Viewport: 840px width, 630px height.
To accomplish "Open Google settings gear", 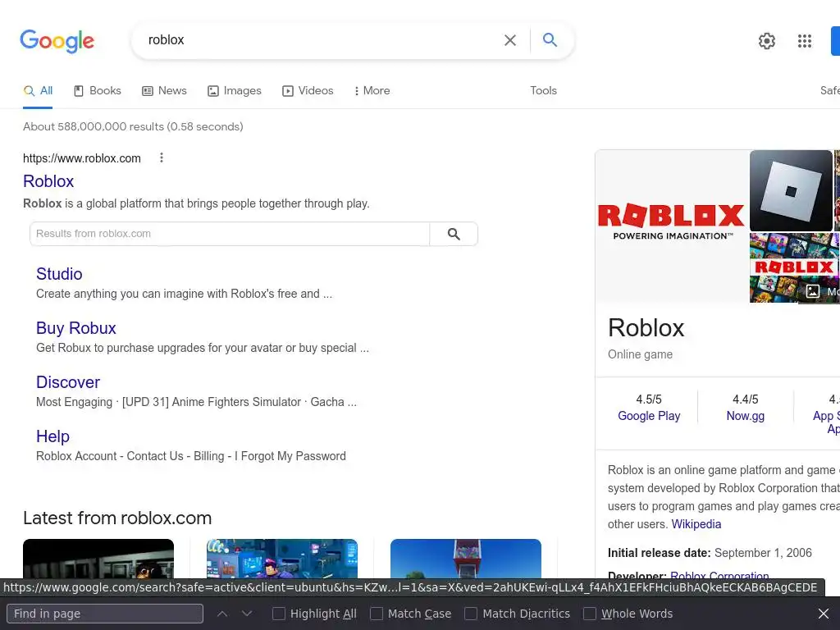I will (x=767, y=41).
